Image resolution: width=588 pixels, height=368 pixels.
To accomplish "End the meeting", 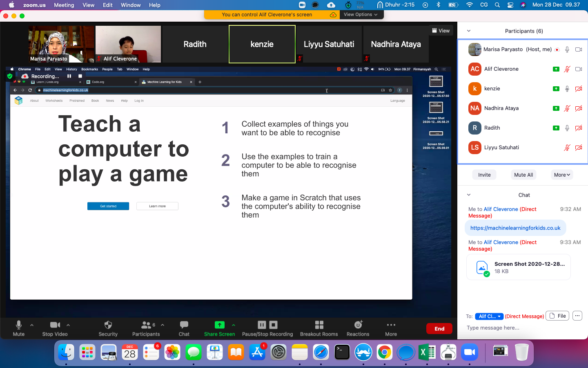I will [x=439, y=329].
